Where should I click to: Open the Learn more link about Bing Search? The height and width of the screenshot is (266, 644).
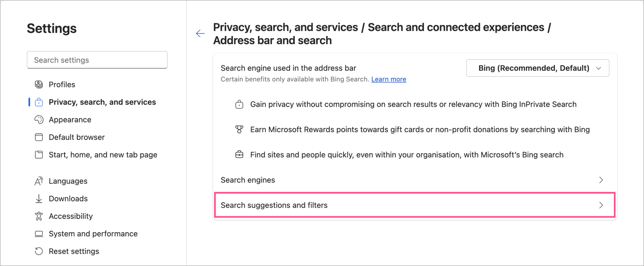pos(389,79)
